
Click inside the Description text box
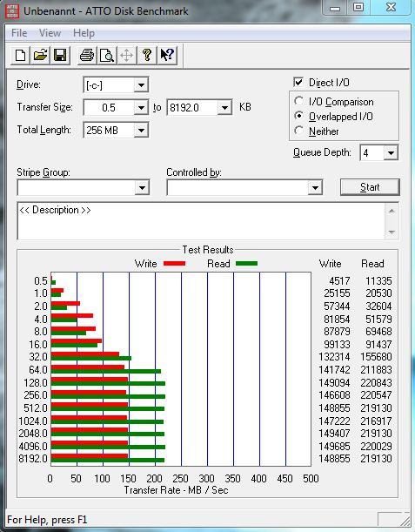coord(201,221)
